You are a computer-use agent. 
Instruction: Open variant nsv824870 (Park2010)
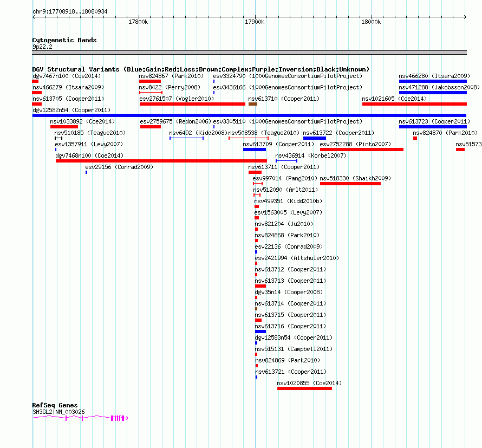(445, 133)
